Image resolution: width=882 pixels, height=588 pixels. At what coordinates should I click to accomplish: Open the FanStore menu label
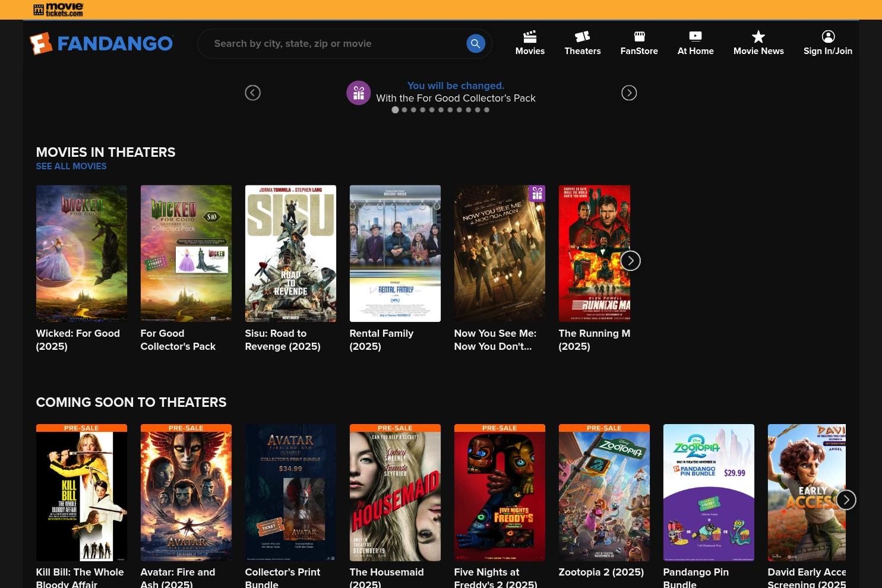coord(639,51)
